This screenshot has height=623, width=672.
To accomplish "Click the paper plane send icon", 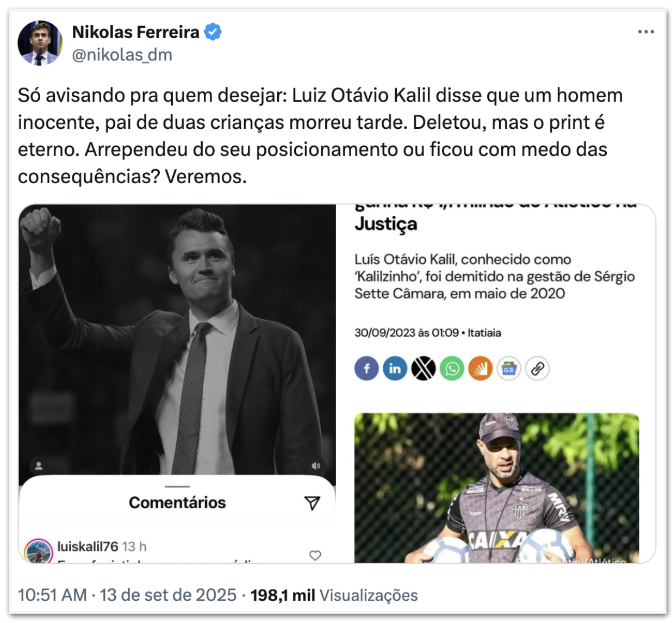I will tap(312, 503).
